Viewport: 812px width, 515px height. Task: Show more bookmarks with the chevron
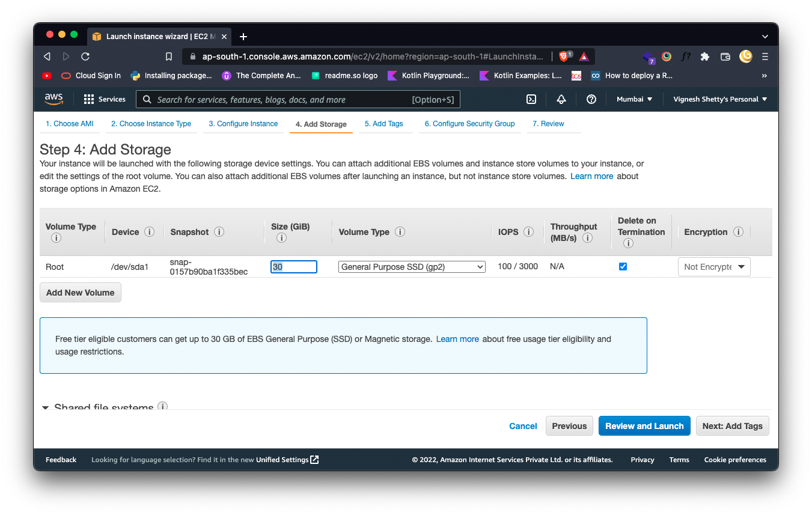pos(765,76)
